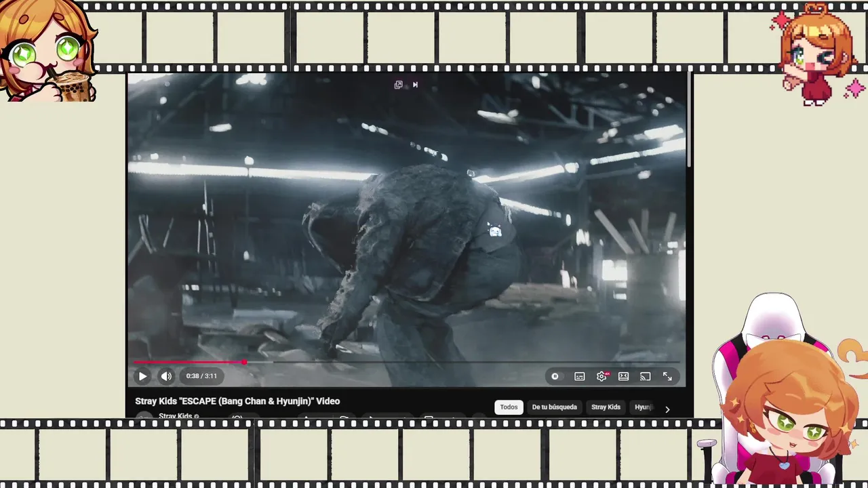This screenshot has width=868, height=488.
Task: Select the Todos filter chip
Action: 509,407
